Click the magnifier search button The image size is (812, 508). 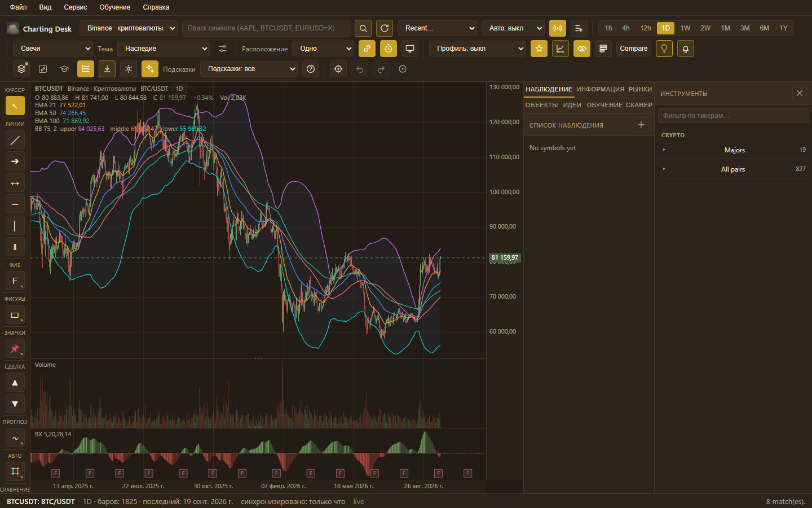tap(363, 28)
